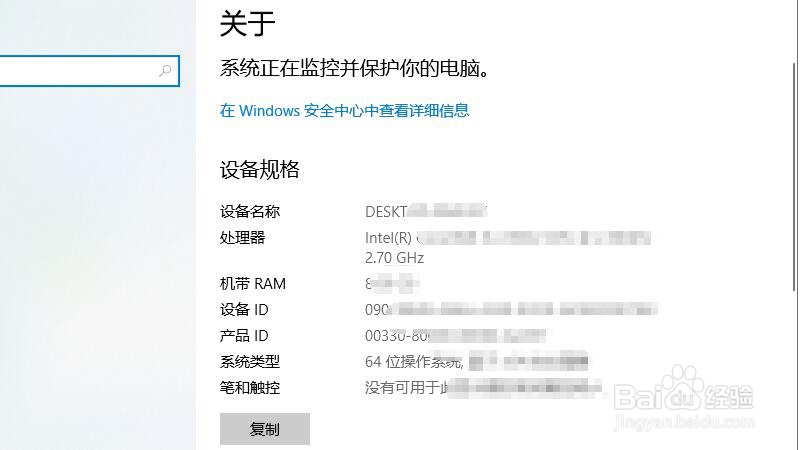This screenshot has height=450, width=800.
Task: Click the 64 位操作系统 value
Action: (x=414, y=362)
